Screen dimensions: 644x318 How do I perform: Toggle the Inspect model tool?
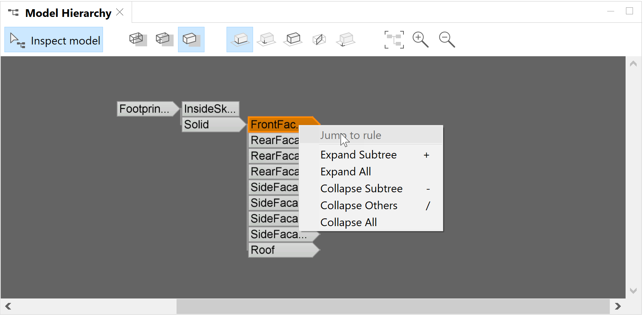tap(54, 40)
